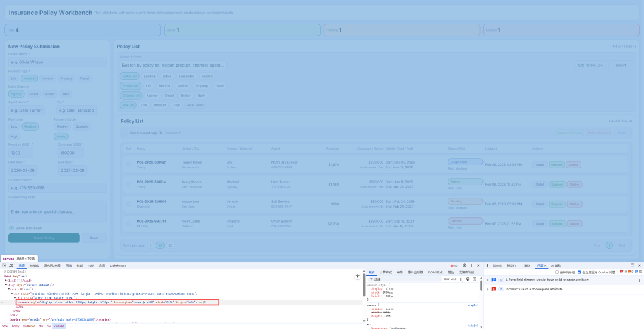644x329 pixels.
Task: Click Detail for POL-2026-300521
Action: pos(540,165)
